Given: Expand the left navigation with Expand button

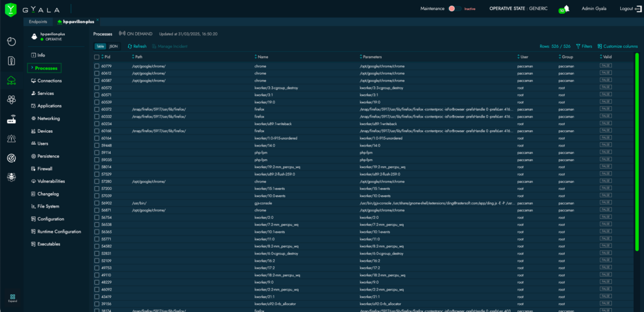Looking at the screenshot, I should [x=11, y=298].
